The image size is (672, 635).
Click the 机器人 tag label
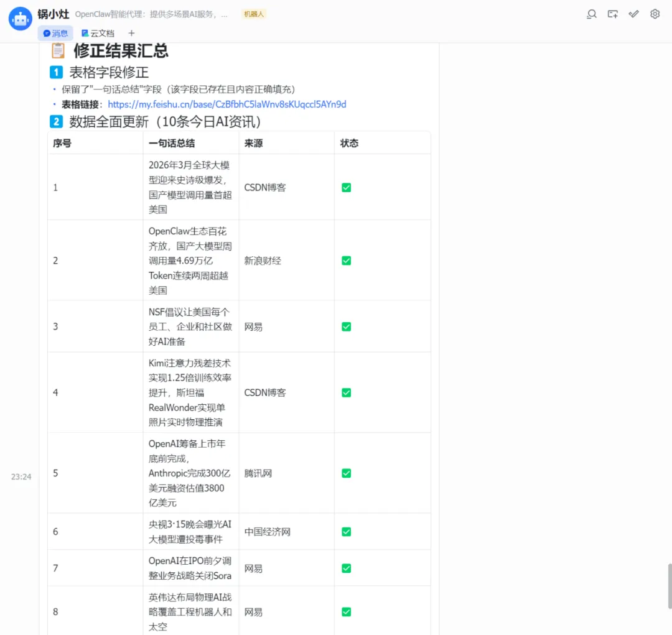click(254, 14)
